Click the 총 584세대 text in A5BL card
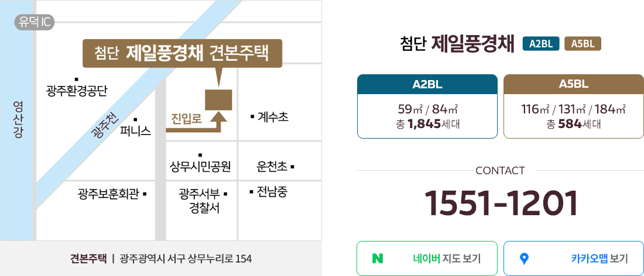This screenshot has width=644, height=276. click(573, 123)
